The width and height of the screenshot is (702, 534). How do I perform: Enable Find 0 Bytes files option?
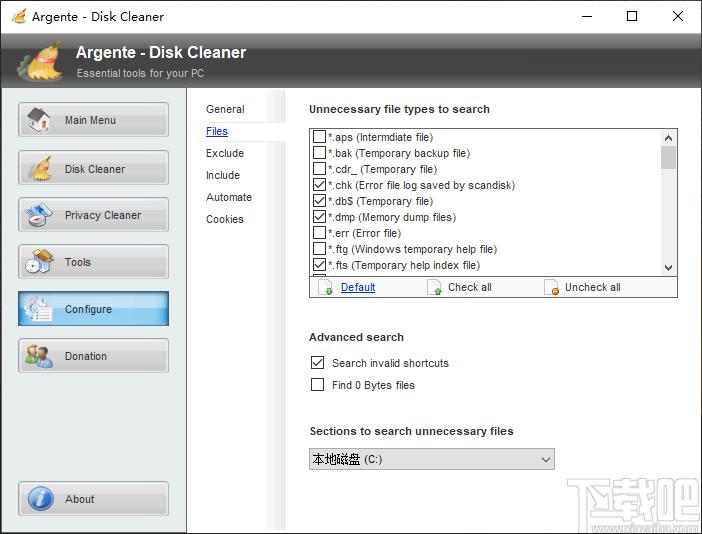(317, 384)
